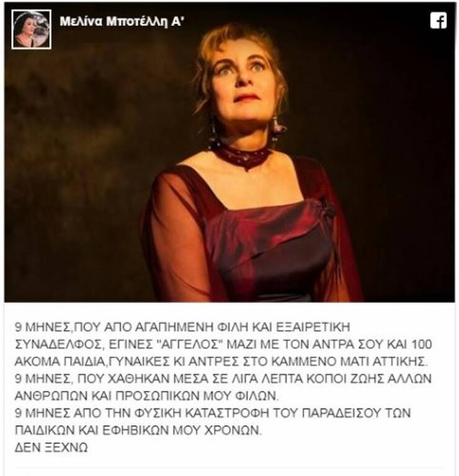Click the line '9 ΜΗΝΕΣ ΑΠΟ ΤΗΝ ΦΥΣΙΚΗ ΚΑΤΑΣΤΡΟΦΗ'

213,413
